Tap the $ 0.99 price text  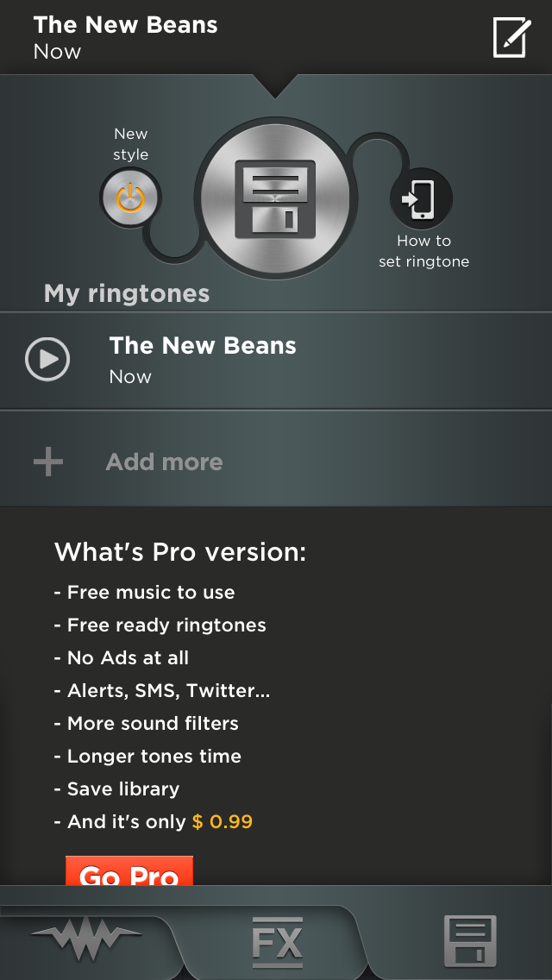(223, 822)
